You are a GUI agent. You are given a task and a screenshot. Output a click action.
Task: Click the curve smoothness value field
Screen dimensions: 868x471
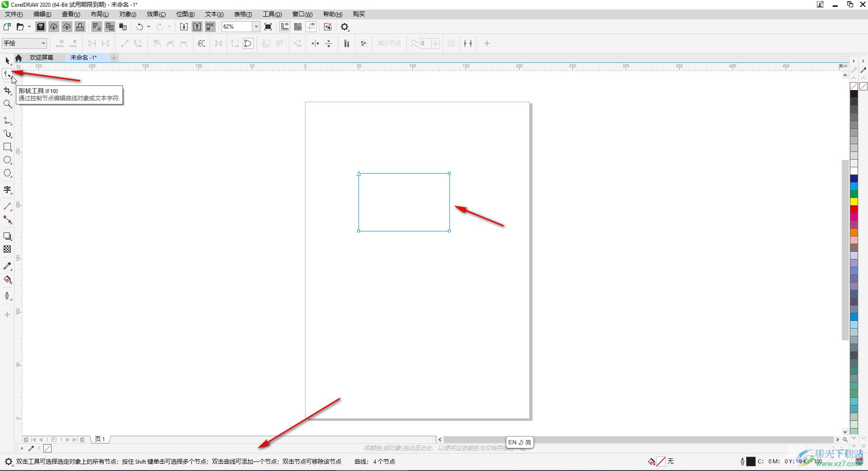pyautogui.click(x=425, y=43)
